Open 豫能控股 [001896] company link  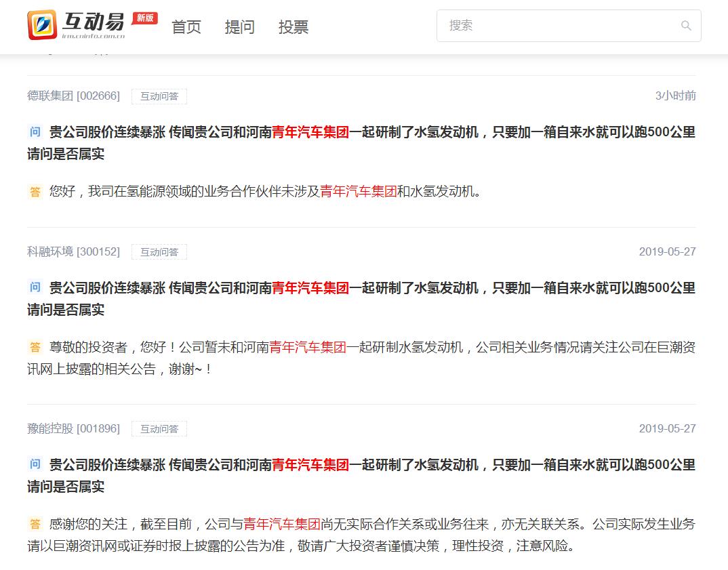click(73, 428)
